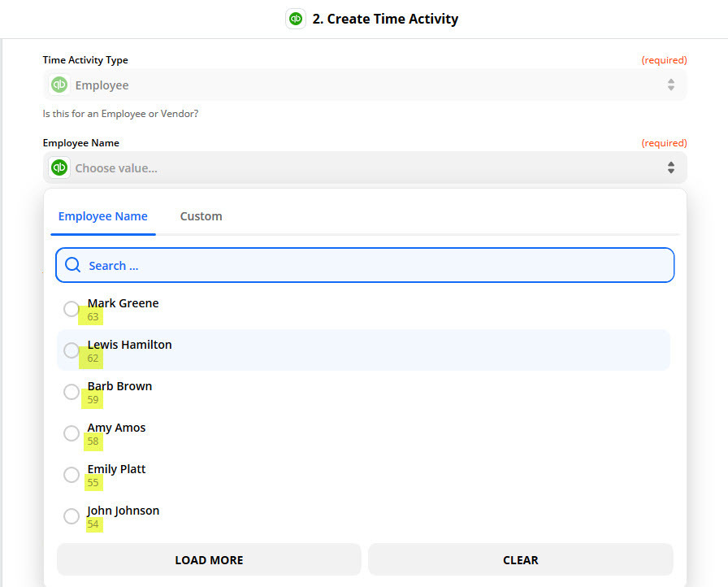Click QuickBooks icon in Time Activity Type field
The height and width of the screenshot is (587, 728).
coord(59,85)
